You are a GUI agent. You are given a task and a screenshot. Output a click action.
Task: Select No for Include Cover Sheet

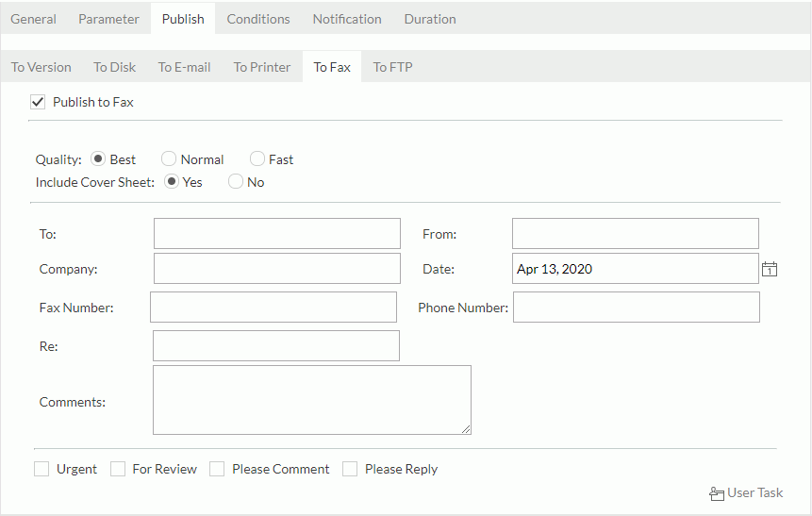236,182
